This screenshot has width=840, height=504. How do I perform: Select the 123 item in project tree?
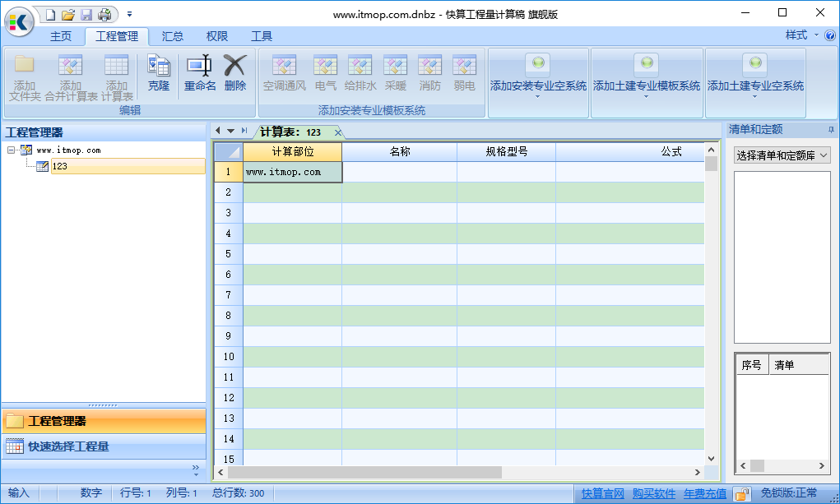[x=59, y=166]
